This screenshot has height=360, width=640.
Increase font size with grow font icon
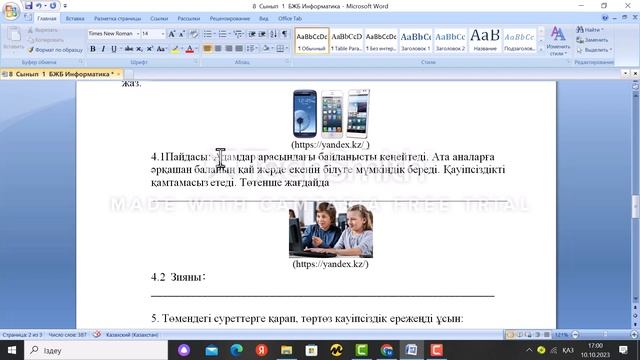coord(172,33)
